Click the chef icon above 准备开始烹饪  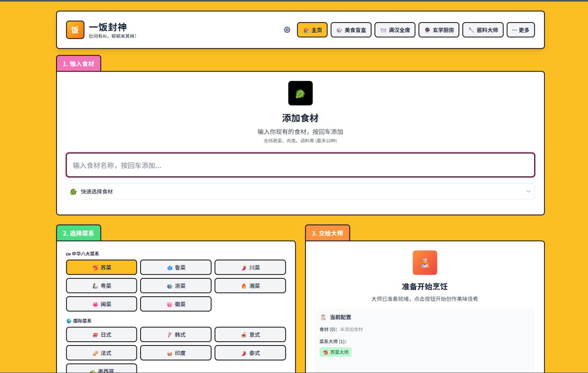(424, 263)
